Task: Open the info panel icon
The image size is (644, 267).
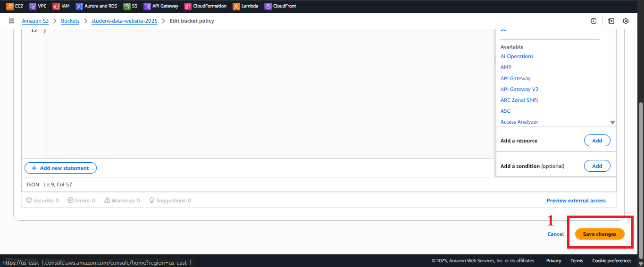Action: (594, 21)
